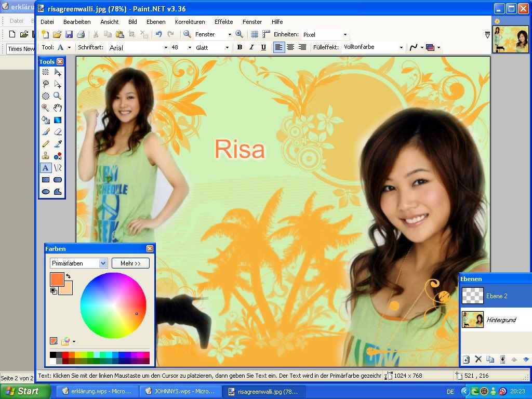Open the Ansicht menu
The width and height of the screenshot is (532, 399).
point(109,22)
